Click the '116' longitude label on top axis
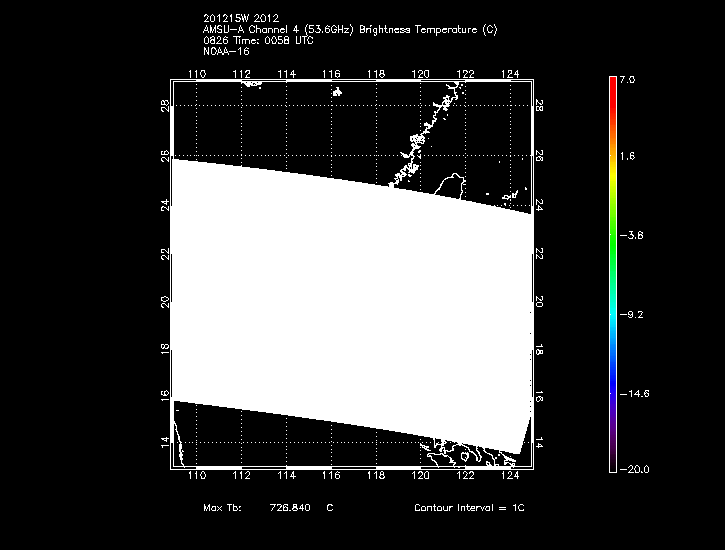 (331, 74)
